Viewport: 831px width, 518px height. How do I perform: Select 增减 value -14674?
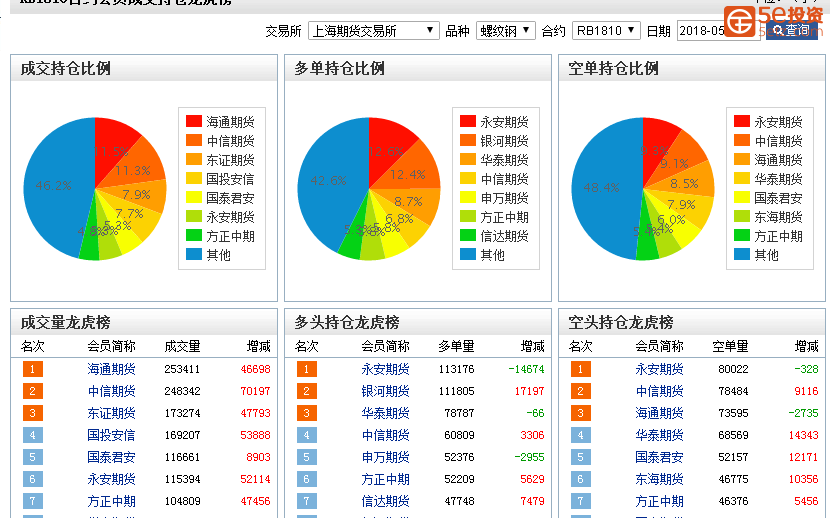[x=526, y=369]
